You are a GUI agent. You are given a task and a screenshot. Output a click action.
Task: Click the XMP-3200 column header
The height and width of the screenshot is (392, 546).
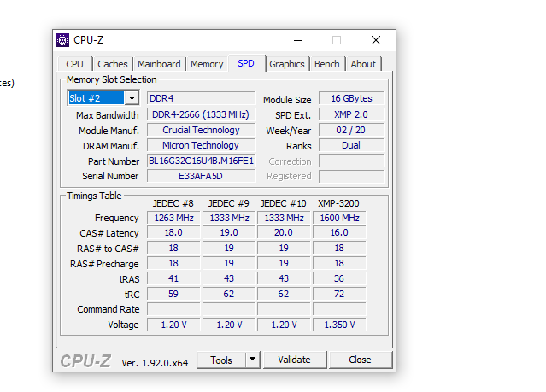point(338,203)
